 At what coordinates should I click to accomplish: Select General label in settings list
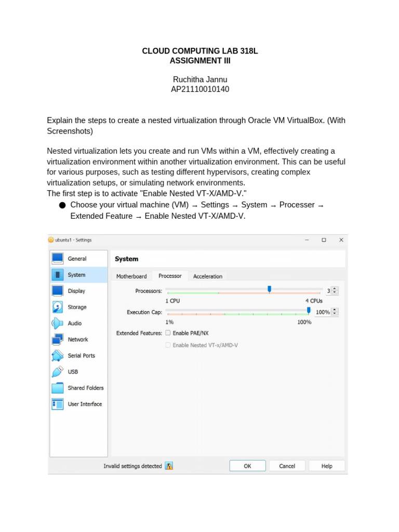click(x=77, y=259)
